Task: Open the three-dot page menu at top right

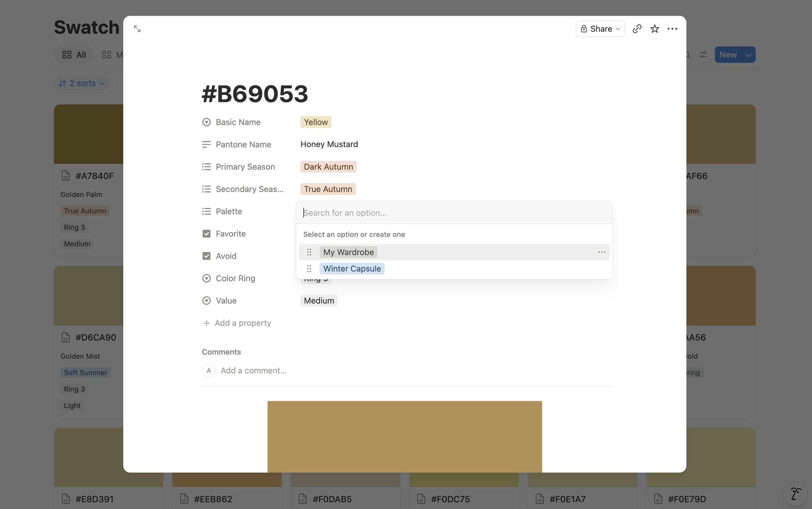Action: [672, 29]
